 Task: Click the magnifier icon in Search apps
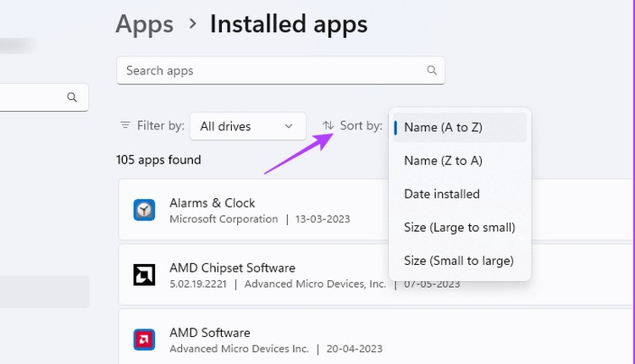tap(432, 70)
